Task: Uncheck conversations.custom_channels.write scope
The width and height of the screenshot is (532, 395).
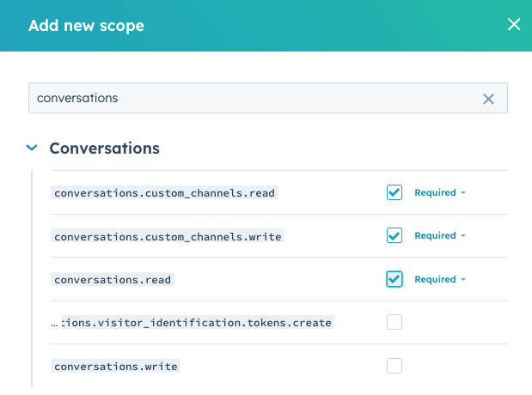Action: pos(394,235)
